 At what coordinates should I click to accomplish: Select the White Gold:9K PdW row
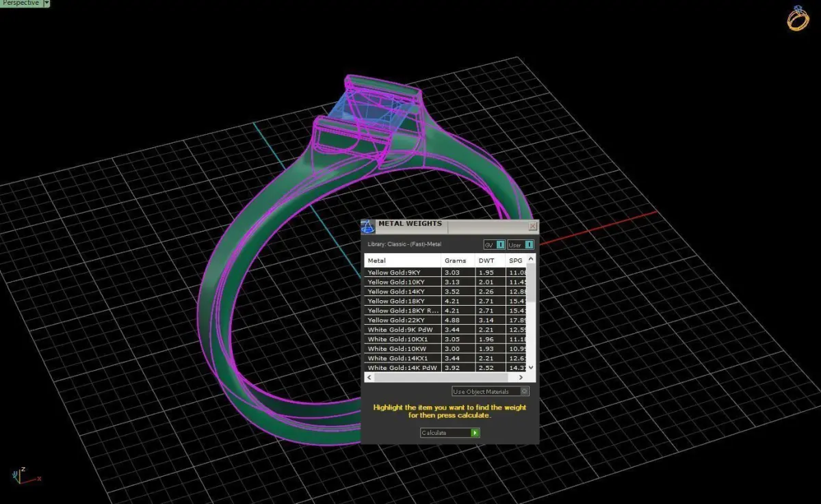click(x=445, y=330)
